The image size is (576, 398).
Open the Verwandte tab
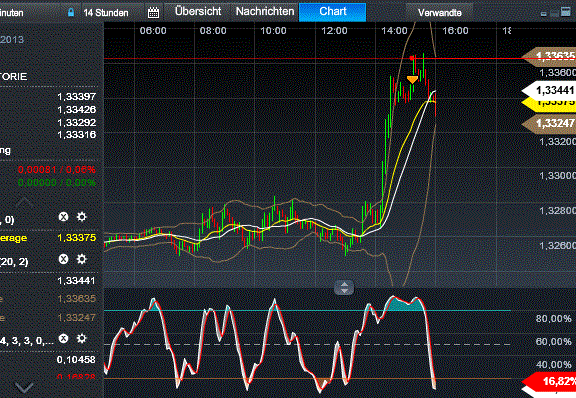point(439,12)
